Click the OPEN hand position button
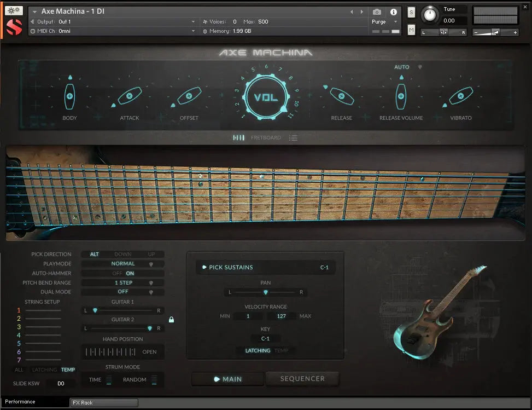Screen dimensions: 532x410 click(x=149, y=352)
